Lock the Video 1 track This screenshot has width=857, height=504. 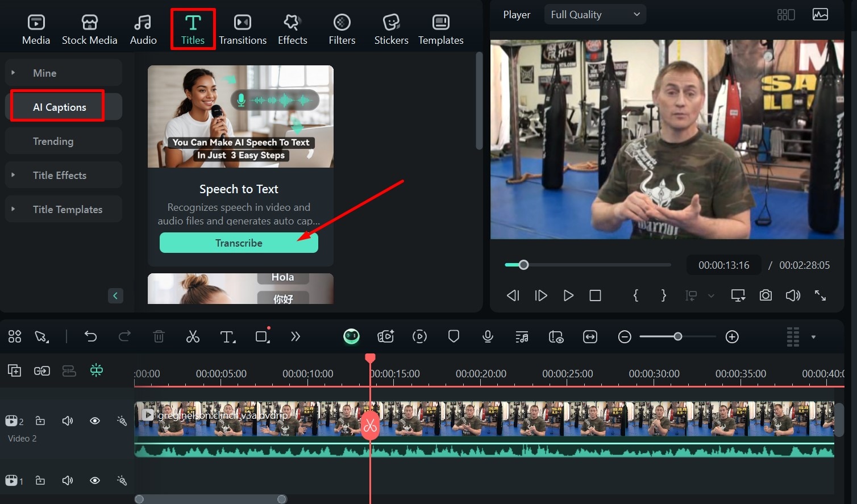(x=40, y=481)
